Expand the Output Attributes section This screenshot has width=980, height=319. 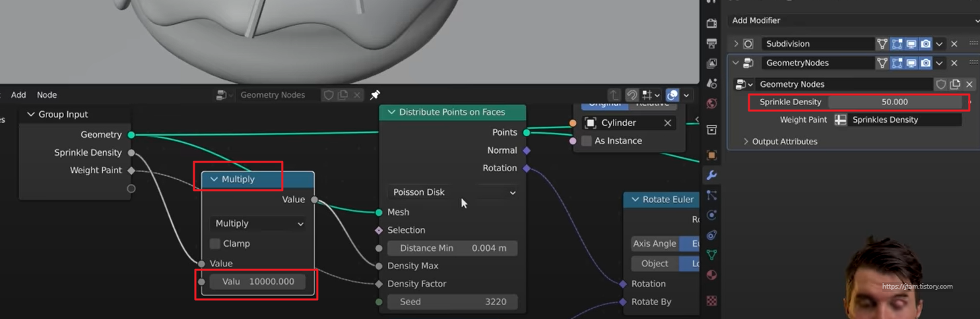click(746, 142)
